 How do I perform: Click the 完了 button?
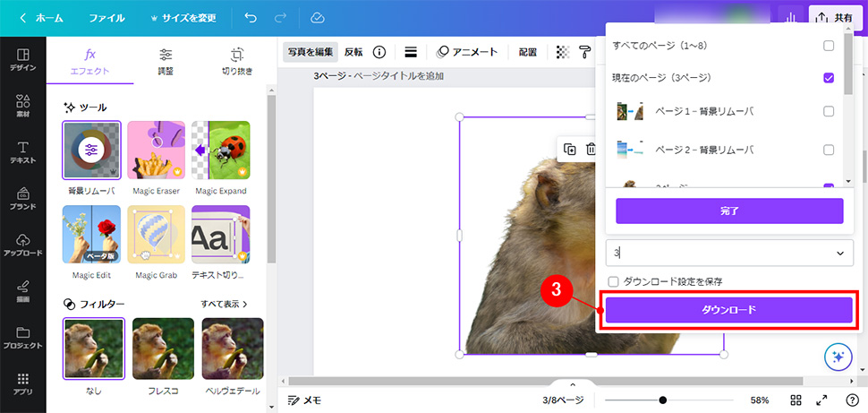pyautogui.click(x=729, y=211)
